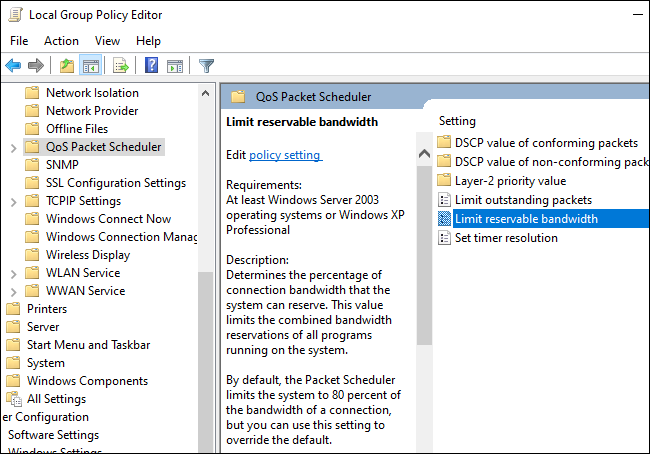Open the View menu

[x=107, y=41]
